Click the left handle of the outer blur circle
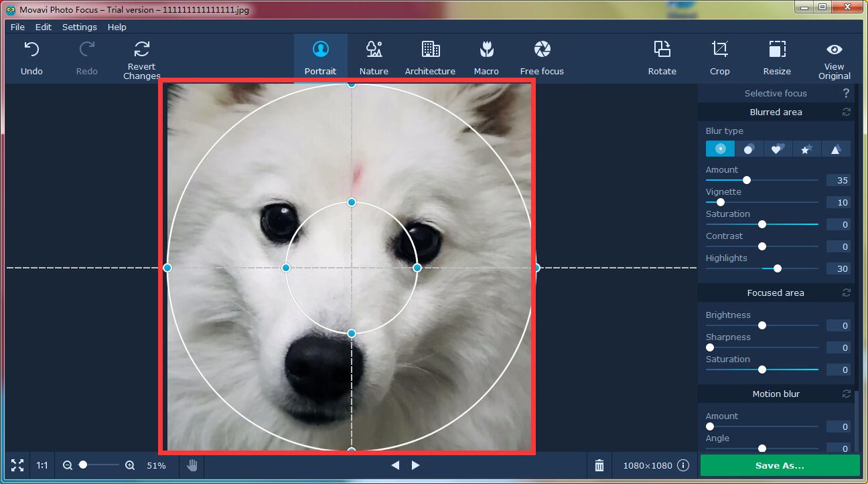Image resolution: width=868 pixels, height=484 pixels. pos(167,268)
